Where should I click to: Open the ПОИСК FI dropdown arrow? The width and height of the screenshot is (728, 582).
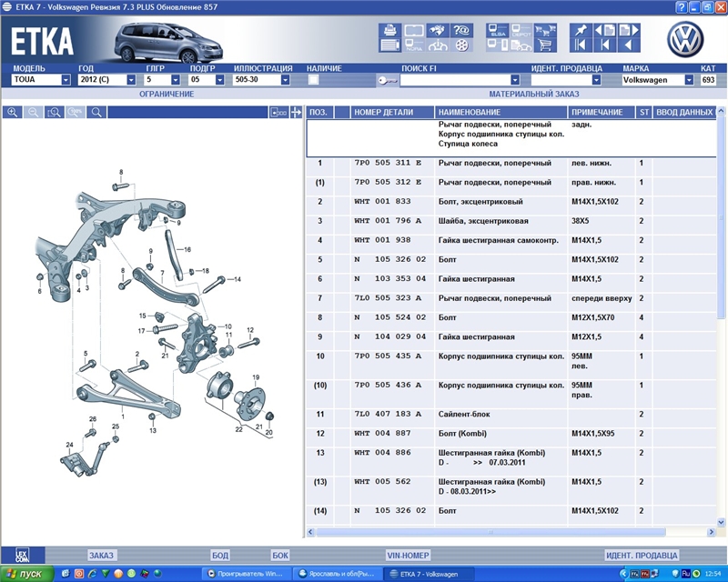(515, 80)
